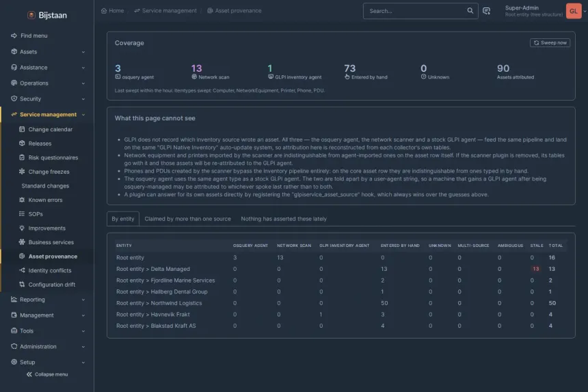Expand the Assistance menu chevron

(83, 68)
